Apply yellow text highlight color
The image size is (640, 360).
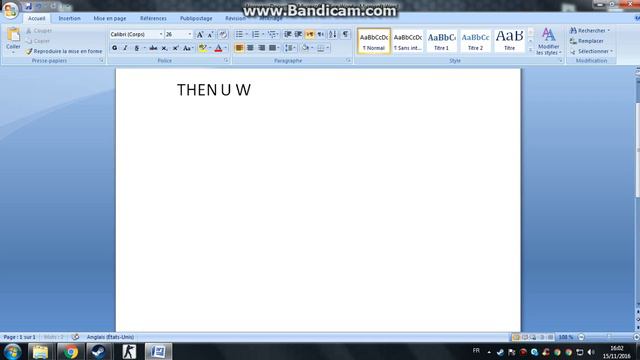pyautogui.click(x=202, y=48)
